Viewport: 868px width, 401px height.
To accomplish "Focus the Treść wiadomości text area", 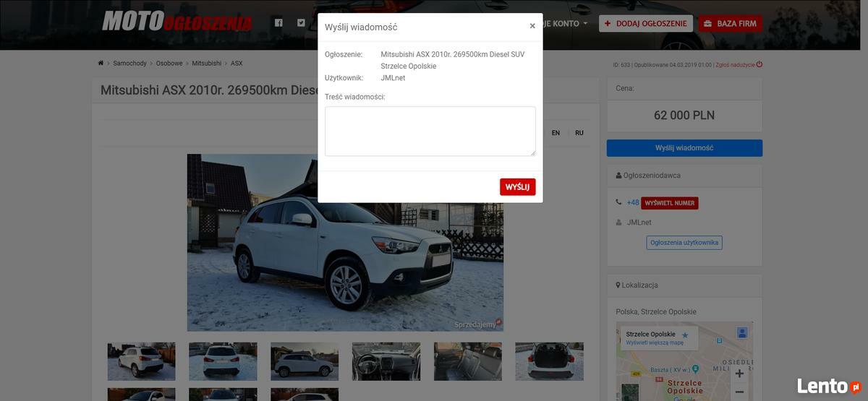I will (x=430, y=131).
